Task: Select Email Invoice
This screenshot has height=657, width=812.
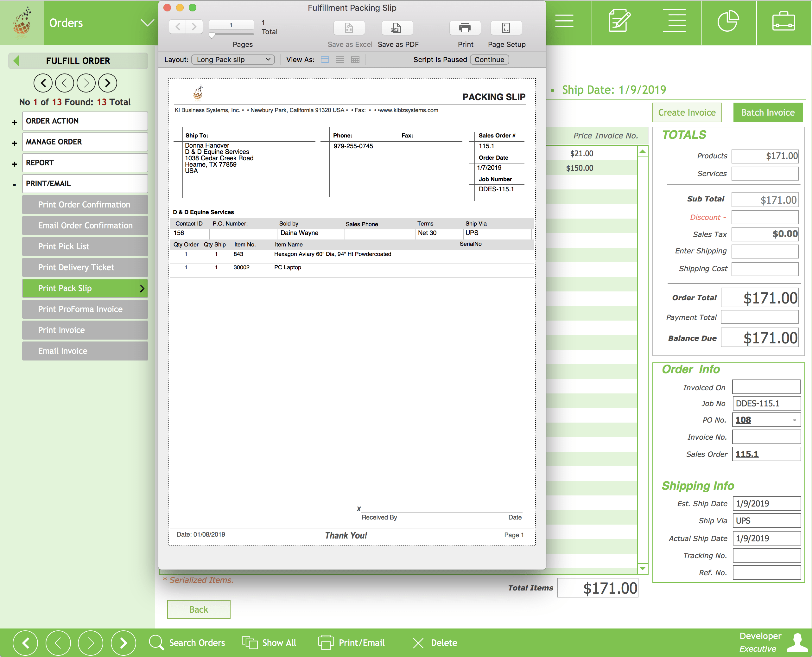Action: point(85,351)
